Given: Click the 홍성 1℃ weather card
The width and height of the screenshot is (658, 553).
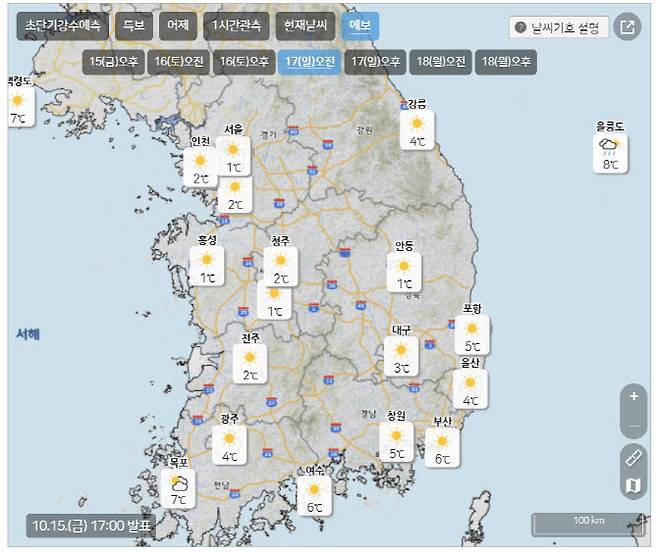Looking at the screenshot, I should 207,266.
